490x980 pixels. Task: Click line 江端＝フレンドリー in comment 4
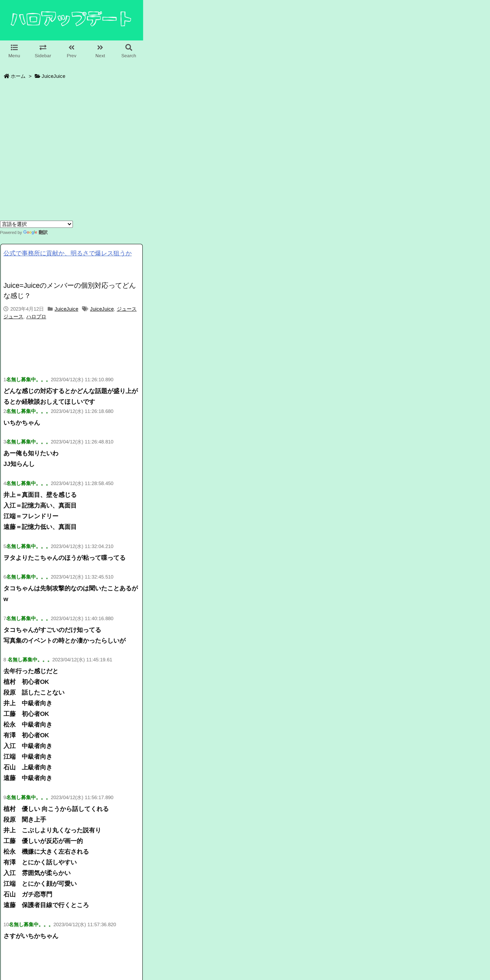(31, 516)
